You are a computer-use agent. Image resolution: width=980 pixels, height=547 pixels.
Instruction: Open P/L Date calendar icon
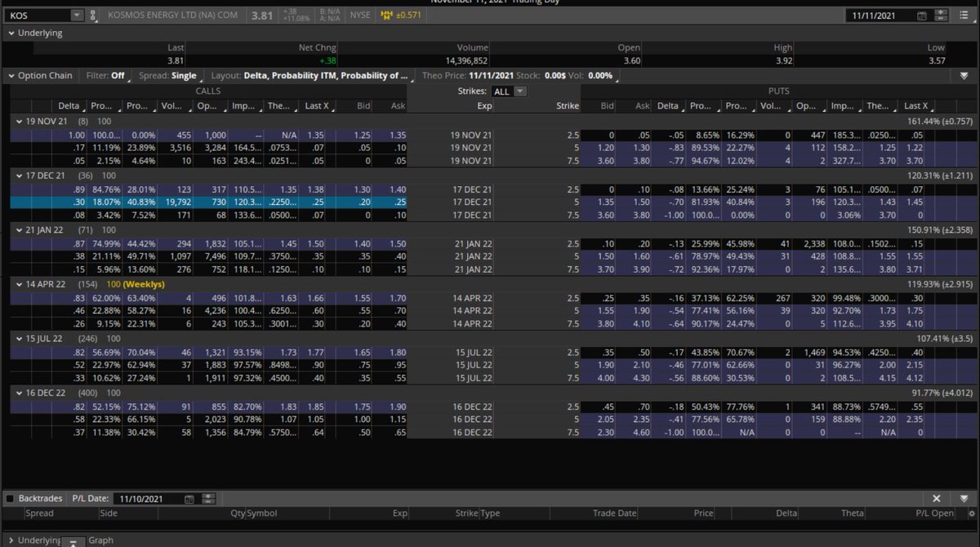click(x=189, y=498)
